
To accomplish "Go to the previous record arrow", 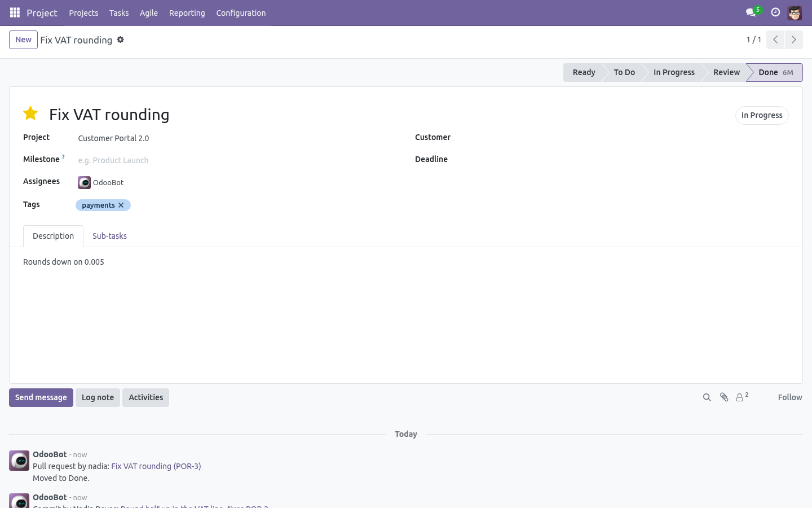I will click(775, 40).
